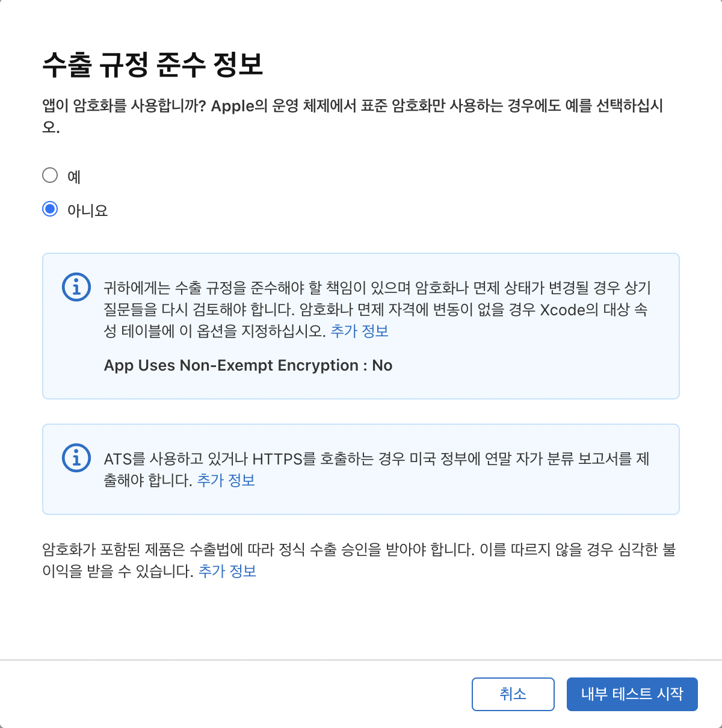Click the '아니요' label text
This screenshot has width=722, height=728.
(88, 210)
